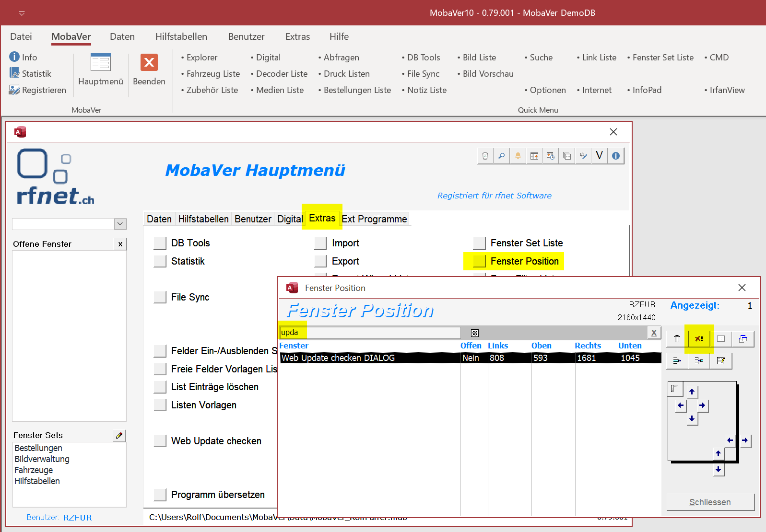Image resolution: width=766 pixels, height=532 pixels.
Task: Click the red X exclamation delete-all icon
Action: [x=699, y=339]
